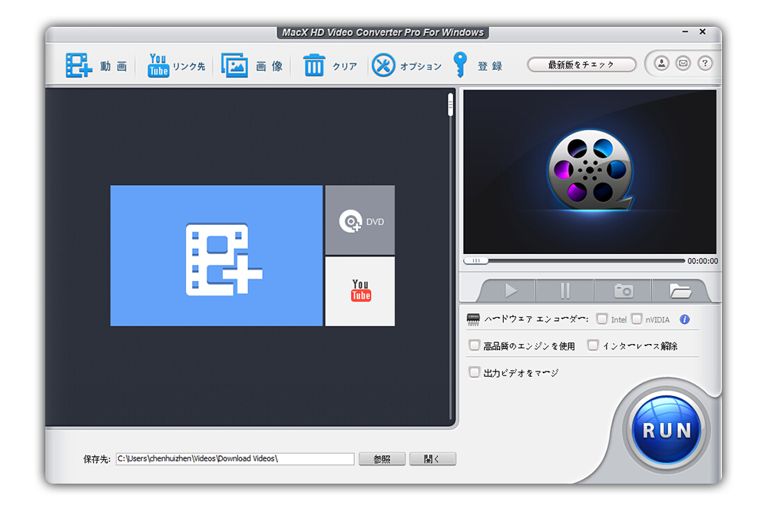
Task: Minimize the MacX window
Action: (x=685, y=31)
